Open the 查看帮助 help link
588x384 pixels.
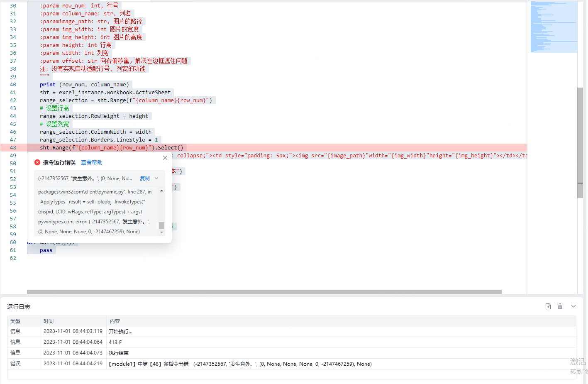pyautogui.click(x=92, y=162)
